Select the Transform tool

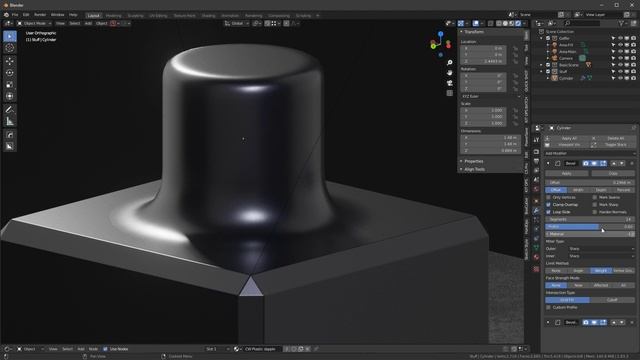(10, 96)
